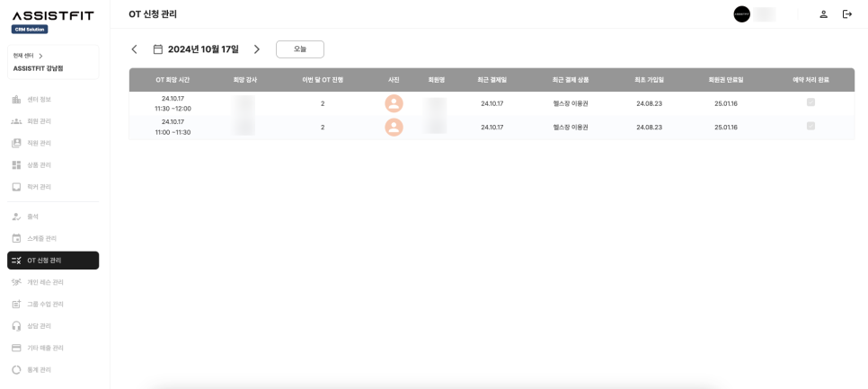
Task: Open 상담 관리 headset icon
Action: (16, 326)
